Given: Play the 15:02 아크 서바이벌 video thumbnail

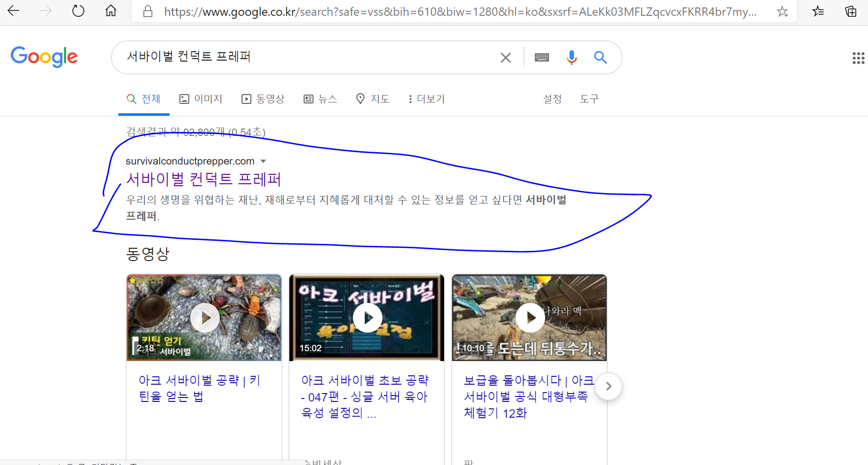Looking at the screenshot, I should coord(367,318).
